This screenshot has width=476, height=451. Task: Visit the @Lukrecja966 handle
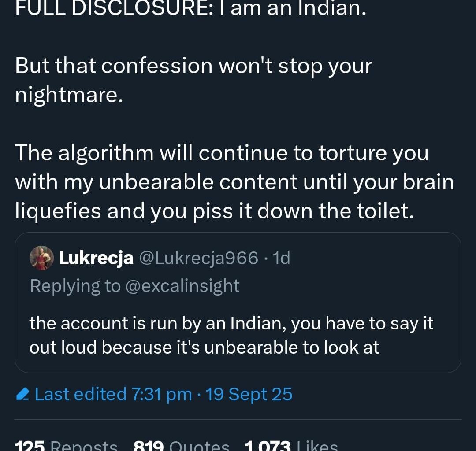(199, 258)
